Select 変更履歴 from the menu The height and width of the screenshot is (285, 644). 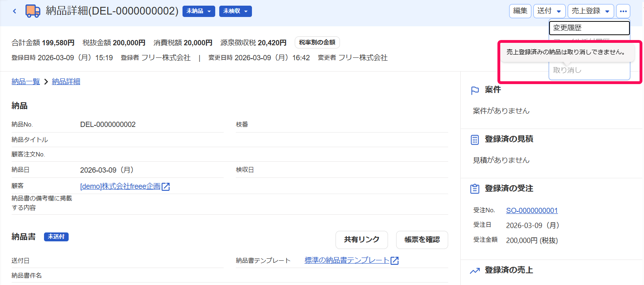click(x=589, y=28)
